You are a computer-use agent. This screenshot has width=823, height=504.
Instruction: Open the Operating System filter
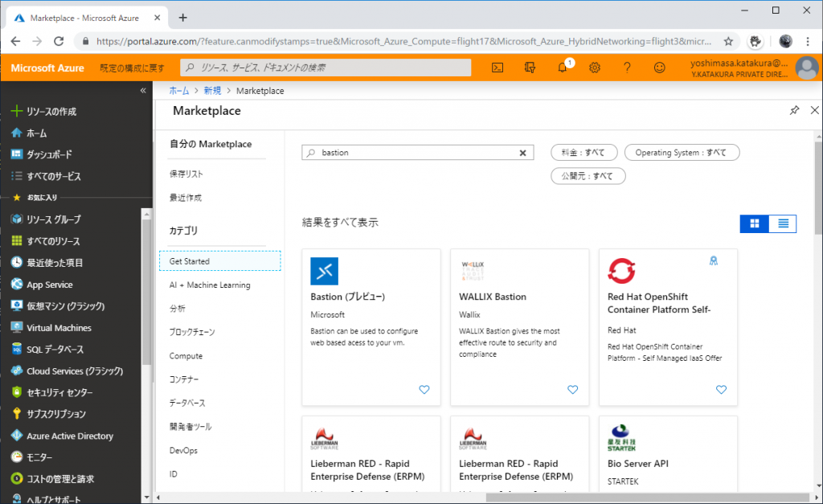[682, 153]
